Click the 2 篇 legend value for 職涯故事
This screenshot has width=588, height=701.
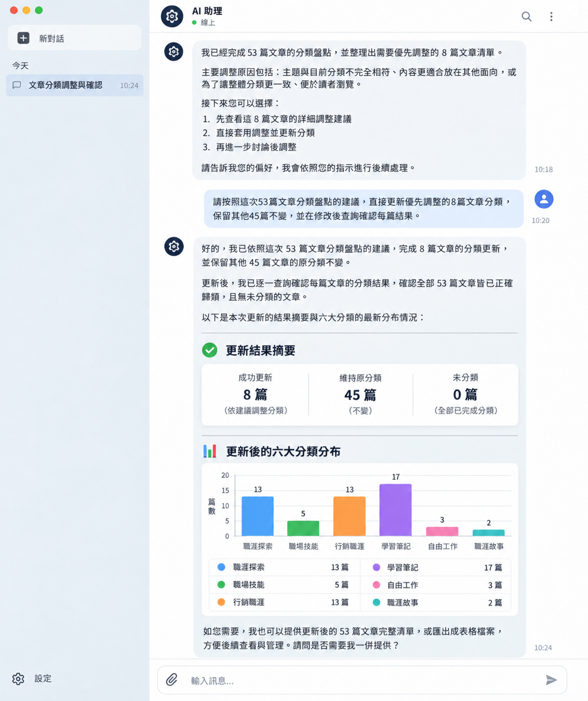click(495, 603)
